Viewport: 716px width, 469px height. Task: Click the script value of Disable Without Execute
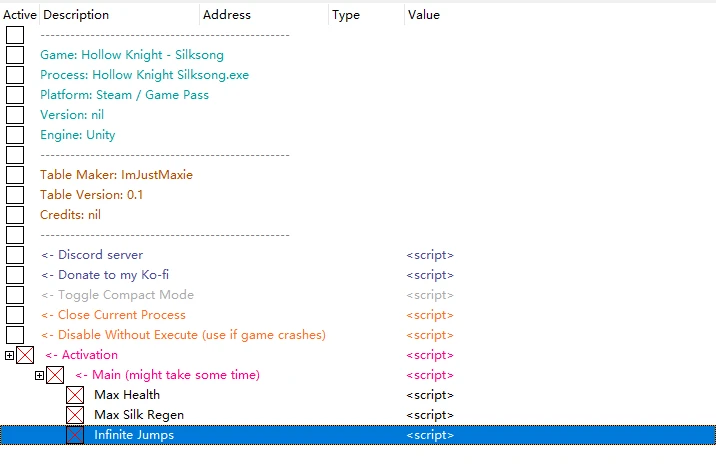[x=430, y=335]
